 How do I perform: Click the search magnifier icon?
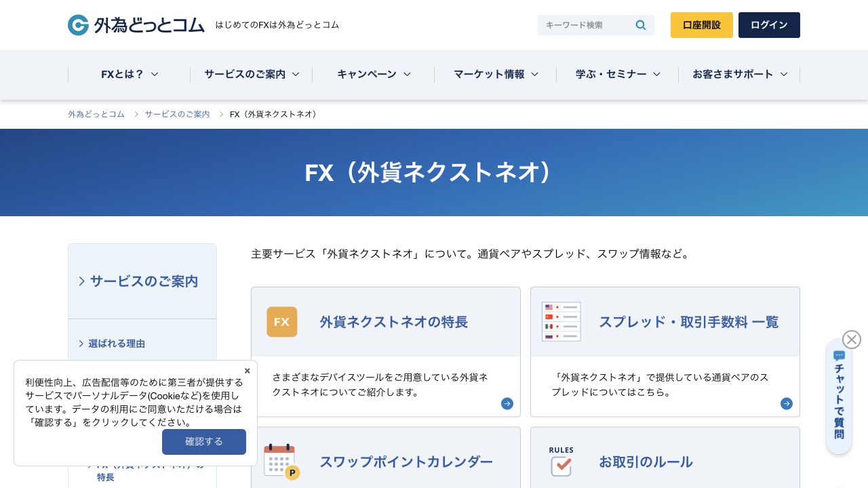click(641, 25)
